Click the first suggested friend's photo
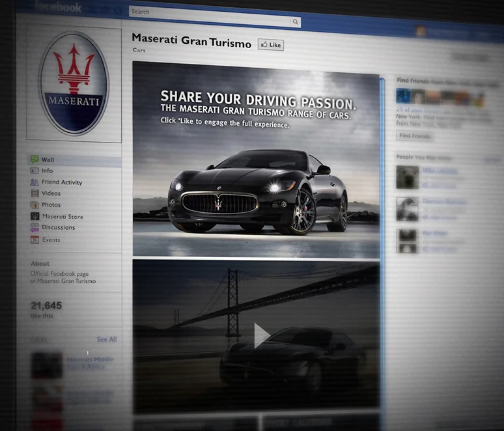This screenshot has height=431, width=504. tap(407, 177)
